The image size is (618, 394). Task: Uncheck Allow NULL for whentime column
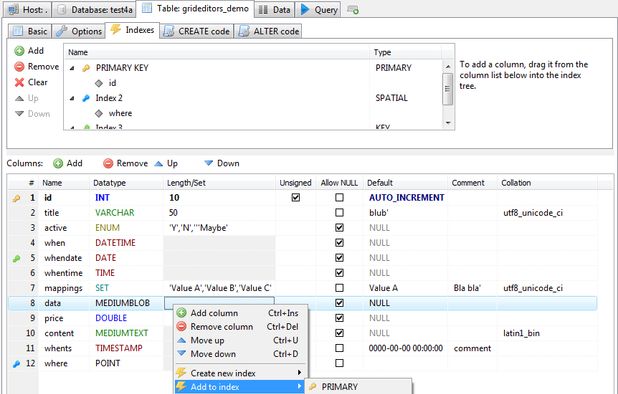[x=339, y=273]
